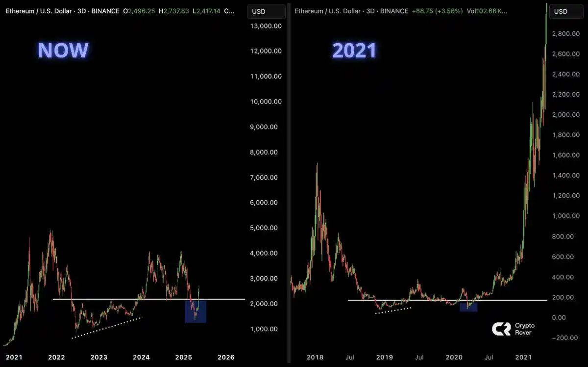Click the 2,200.00 price axis label
Image resolution: width=588 pixels, height=367 pixels.
pos(566,94)
